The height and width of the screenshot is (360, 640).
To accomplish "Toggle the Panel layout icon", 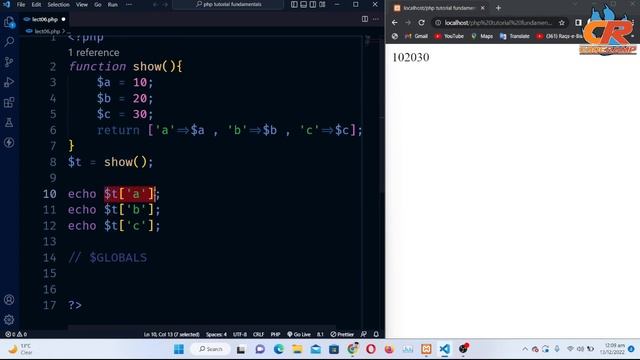I will click(304, 4).
